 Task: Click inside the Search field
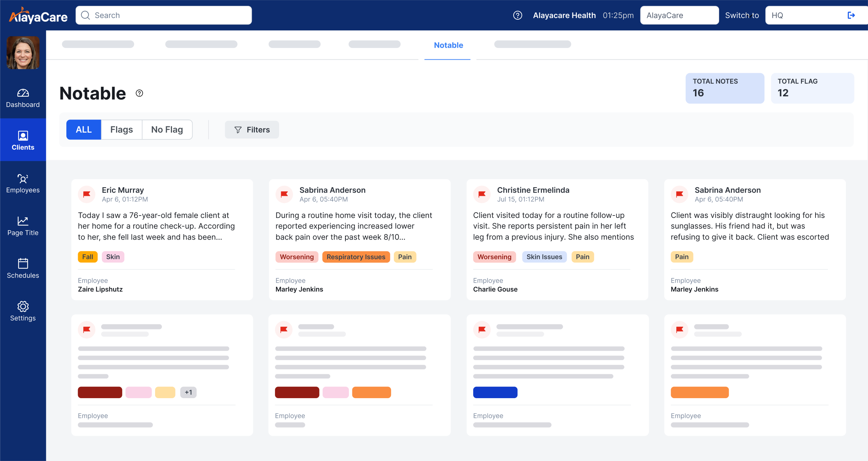pyautogui.click(x=164, y=15)
